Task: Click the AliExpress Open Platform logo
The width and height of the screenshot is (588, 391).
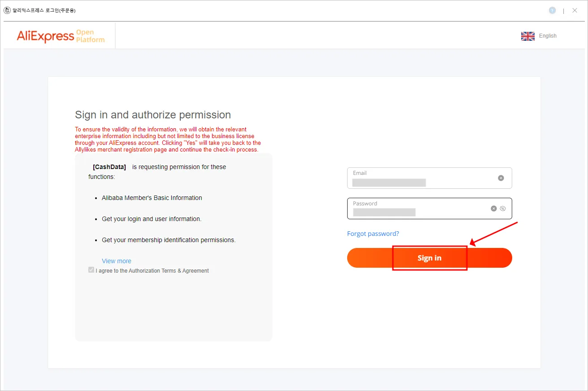Action: pyautogui.click(x=61, y=36)
